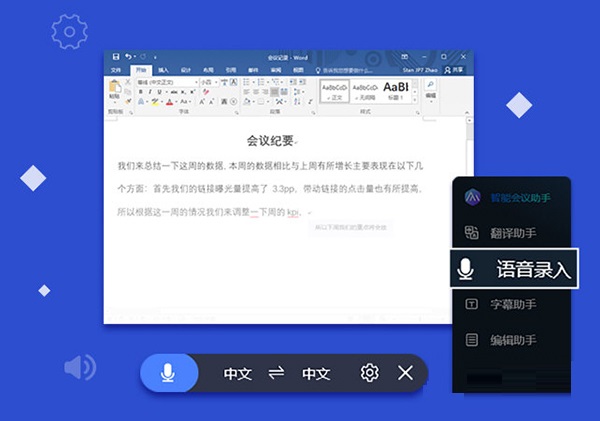Open 编辑助手 editing assistant
This screenshot has height=421, width=600.
512,340
